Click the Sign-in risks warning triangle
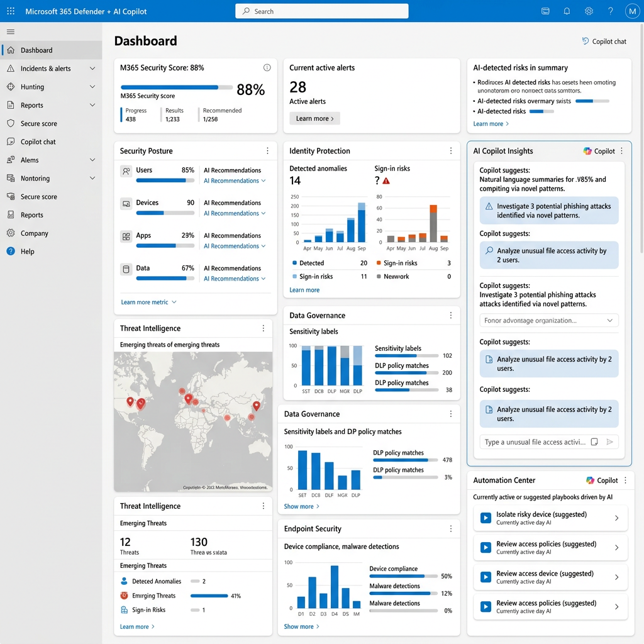The width and height of the screenshot is (644, 644). click(386, 180)
